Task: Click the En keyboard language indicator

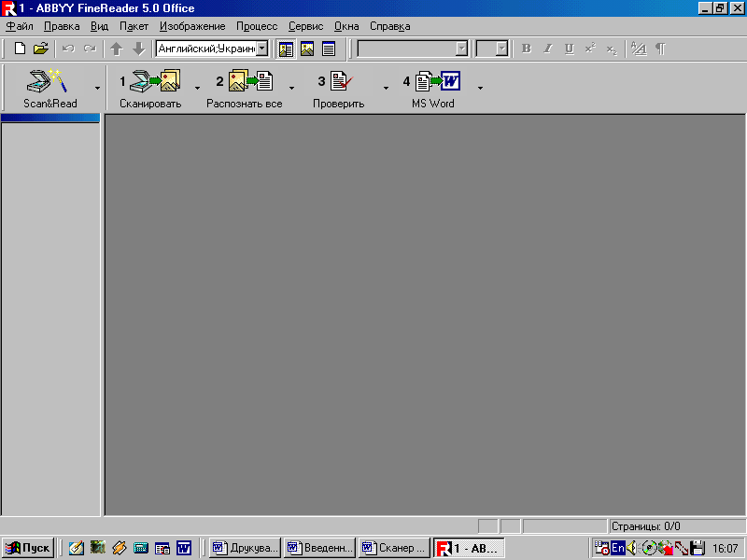Action: 618,548
